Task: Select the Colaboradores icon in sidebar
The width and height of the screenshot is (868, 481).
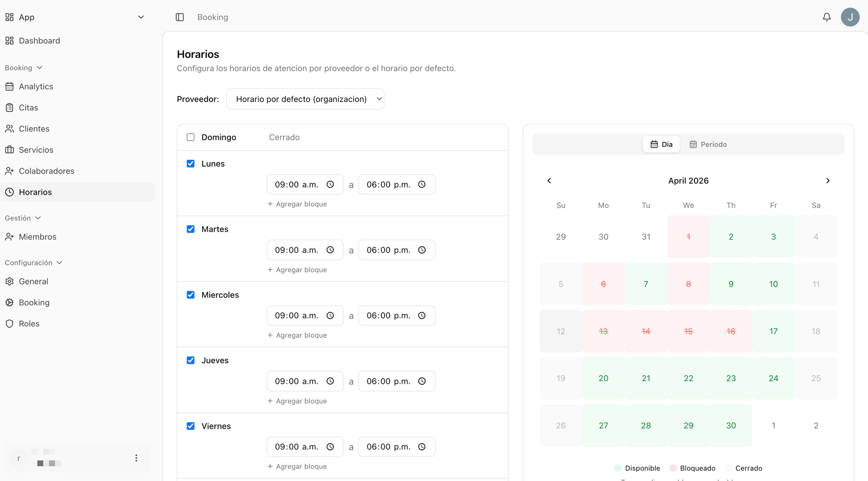Action: tap(10, 171)
